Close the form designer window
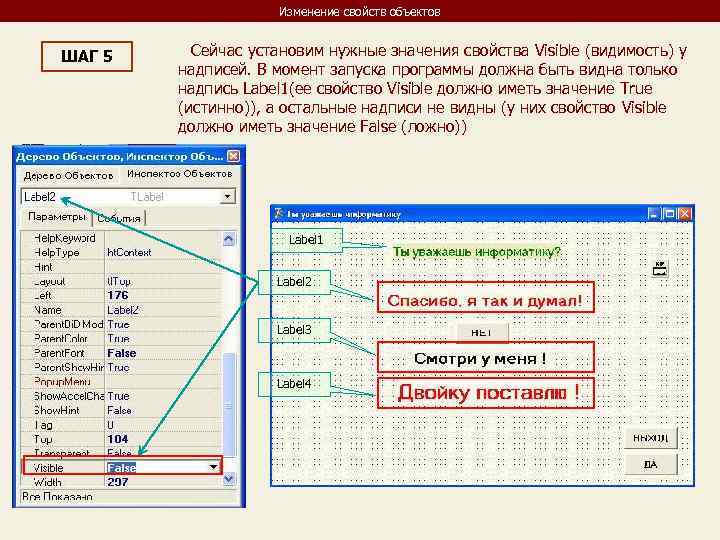Screen dimensions: 720x540 pos(685,214)
